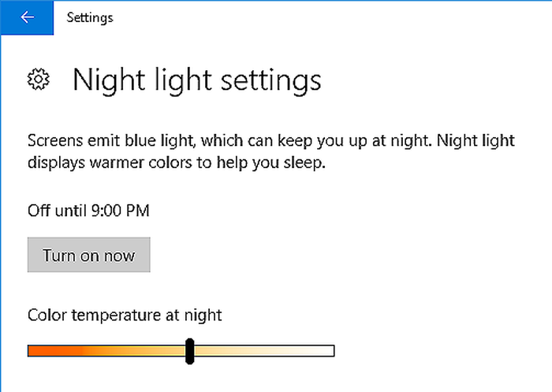The width and height of the screenshot is (552, 392).
Task: Click the Settings window title text
Action: pos(90,17)
